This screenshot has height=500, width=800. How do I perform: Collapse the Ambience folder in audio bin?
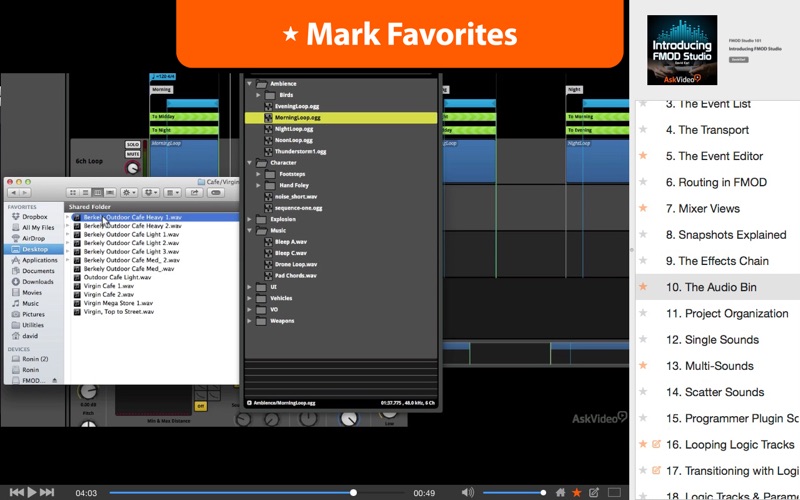pyautogui.click(x=249, y=83)
